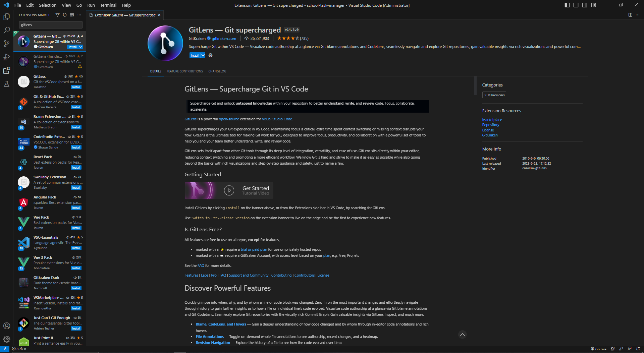Image resolution: width=644 pixels, height=353 pixels.
Task: Open the Testing flask icon
Action: [x=6, y=84]
